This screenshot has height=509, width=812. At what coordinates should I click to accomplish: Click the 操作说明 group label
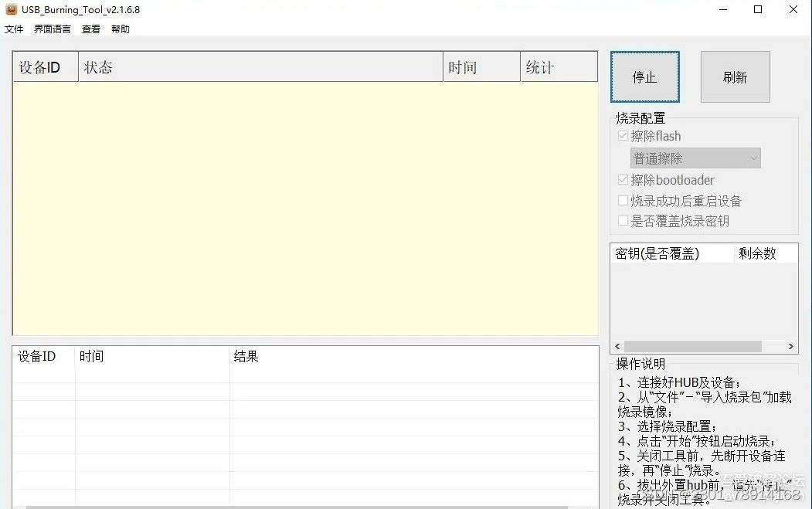tap(640, 364)
